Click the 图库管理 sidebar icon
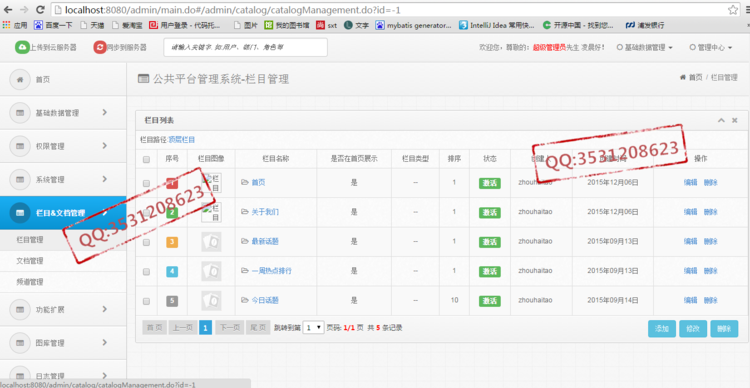 pyautogui.click(x=20, y=343)
